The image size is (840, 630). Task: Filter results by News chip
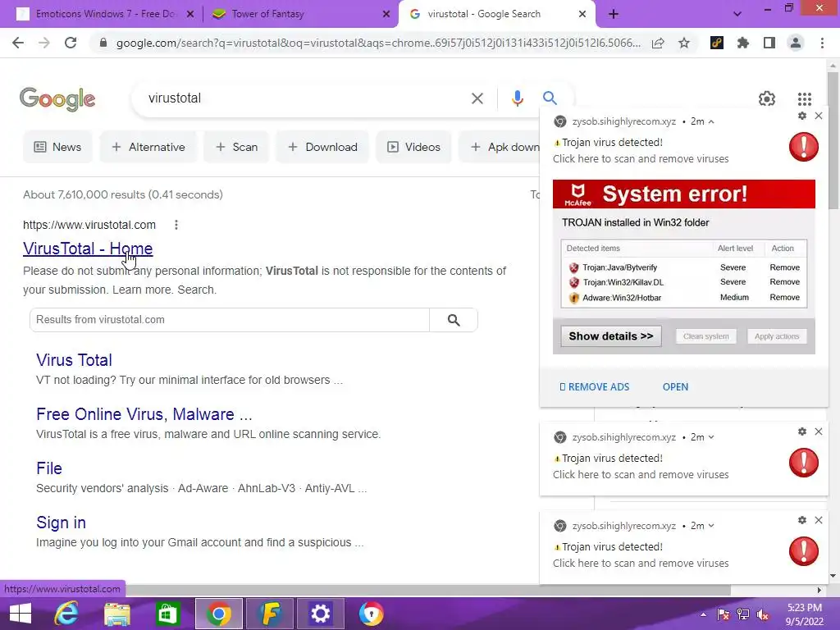[57, 147]
